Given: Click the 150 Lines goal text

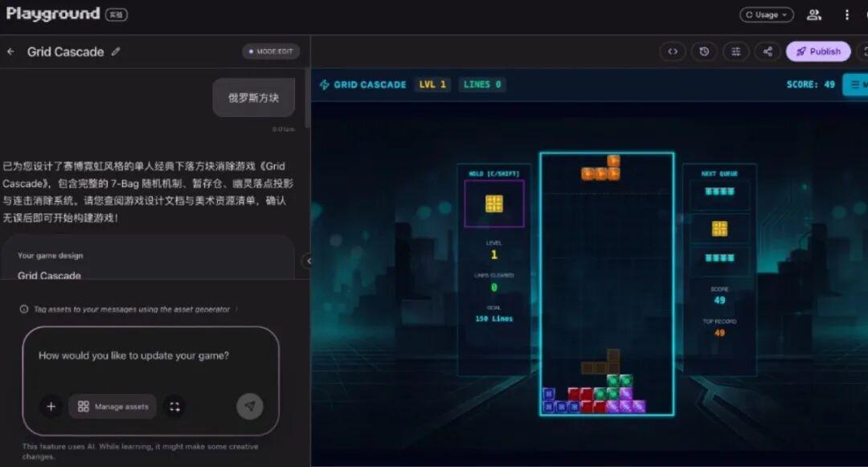Looking at the screenshot, I should tap(493, 319).
